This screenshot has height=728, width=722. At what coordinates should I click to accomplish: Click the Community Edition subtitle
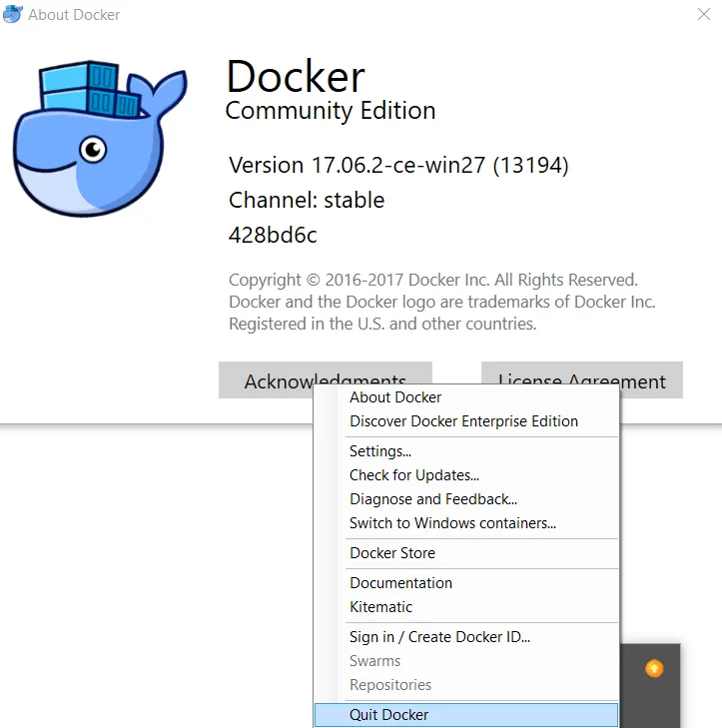click(x=331, y=111)
